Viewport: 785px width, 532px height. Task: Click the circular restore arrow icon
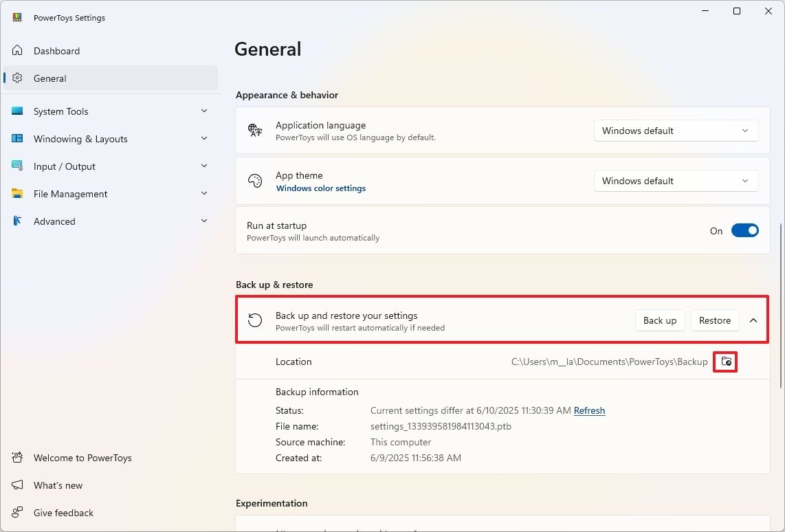pyautogui.click(x=255, y=320)
